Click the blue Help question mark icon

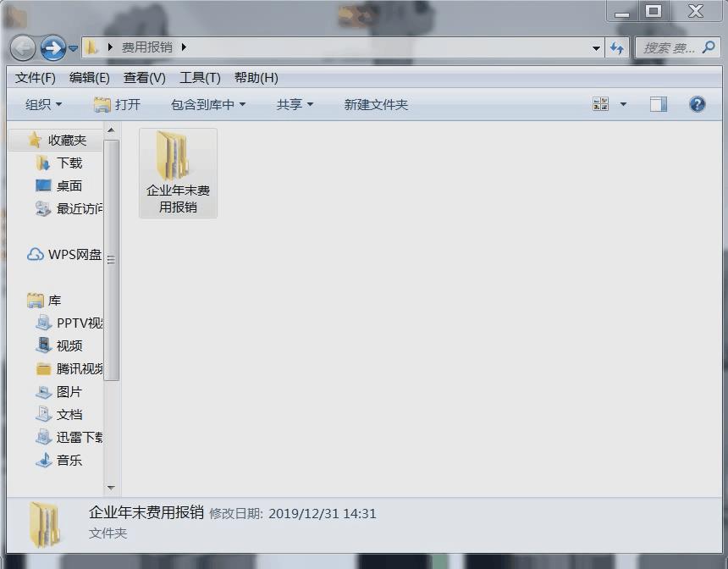click(696, 103)
